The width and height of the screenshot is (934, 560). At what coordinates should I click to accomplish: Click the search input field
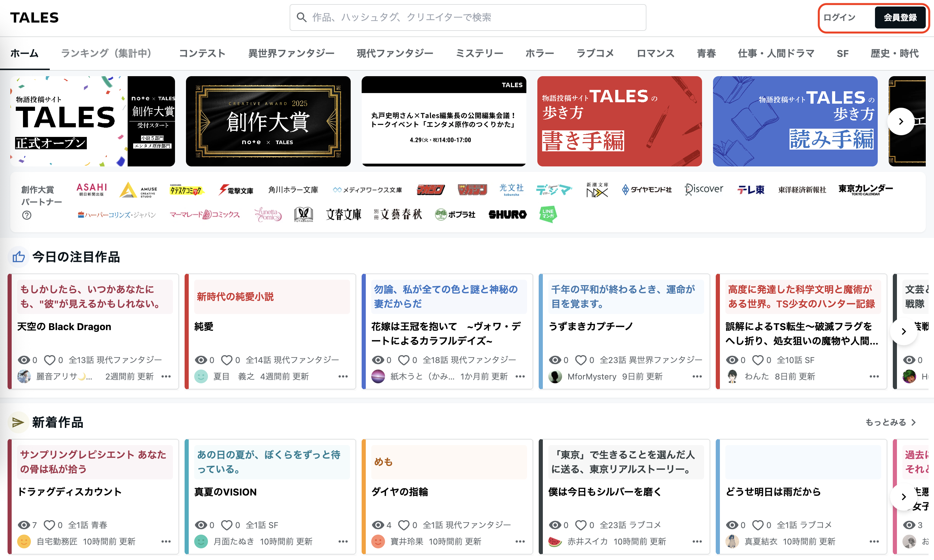[468, 17]
